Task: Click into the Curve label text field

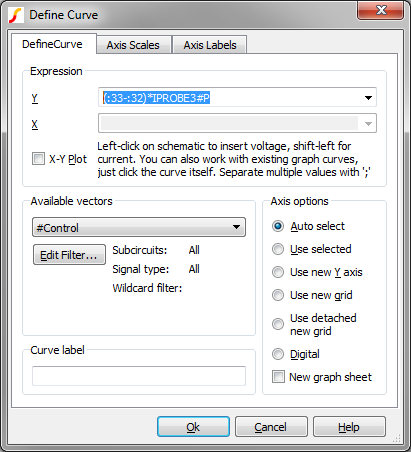Action: 139,376
